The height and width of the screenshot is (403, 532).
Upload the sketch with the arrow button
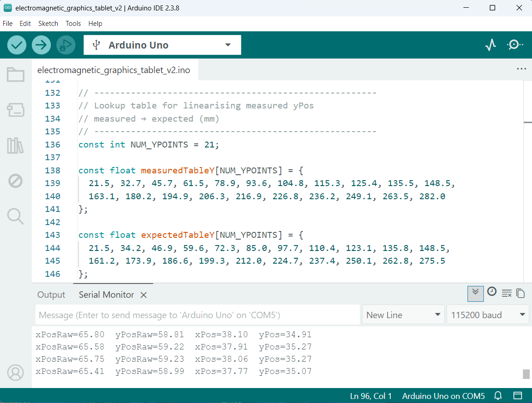tap(41, 45)
